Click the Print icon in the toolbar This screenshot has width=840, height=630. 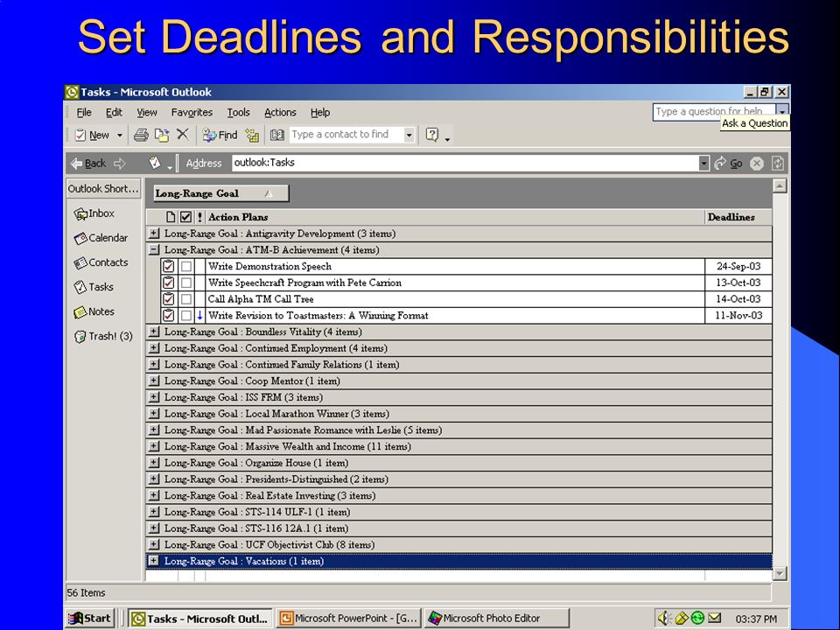(141, 135)
